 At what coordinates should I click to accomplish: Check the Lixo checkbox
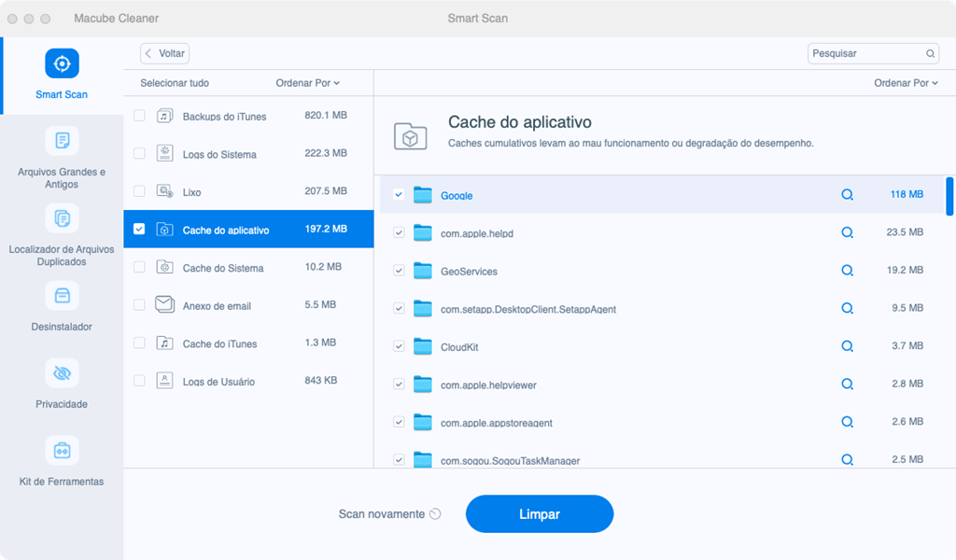[140, 190]
